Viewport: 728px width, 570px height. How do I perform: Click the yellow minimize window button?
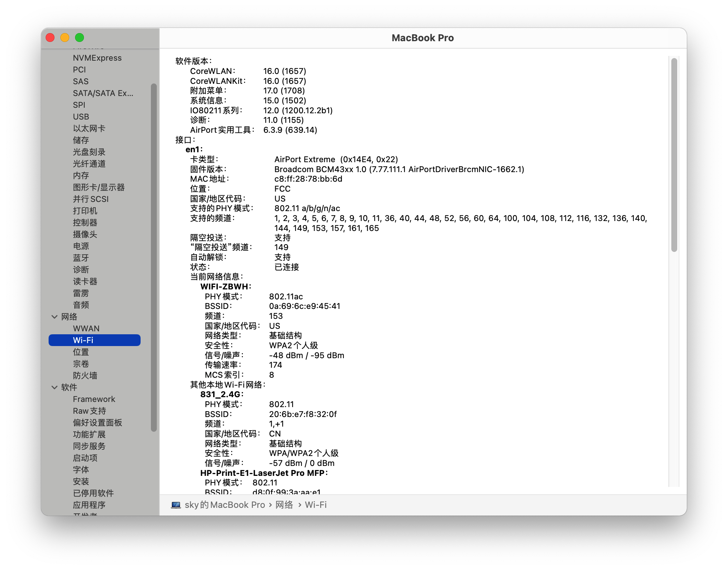pyautogui.click(x=65, y=38)
